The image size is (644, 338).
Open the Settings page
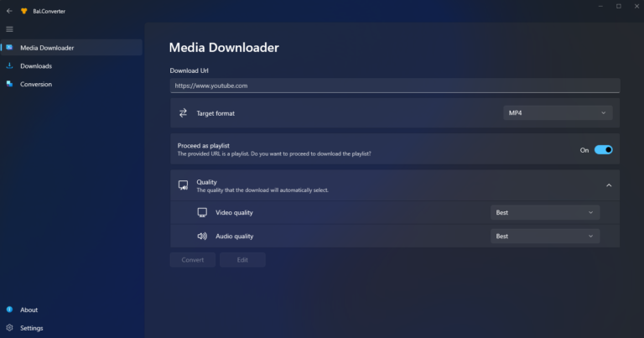pyautogui.click(x=71, y=328)
